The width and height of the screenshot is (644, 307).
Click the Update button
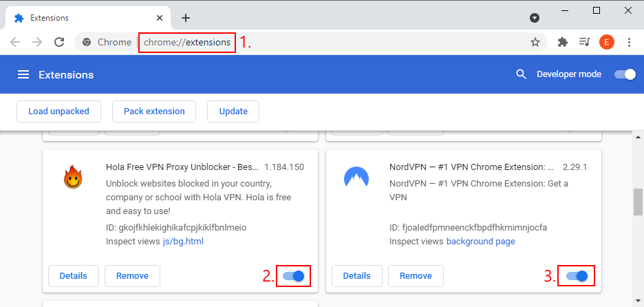click(x=233, y=112)
